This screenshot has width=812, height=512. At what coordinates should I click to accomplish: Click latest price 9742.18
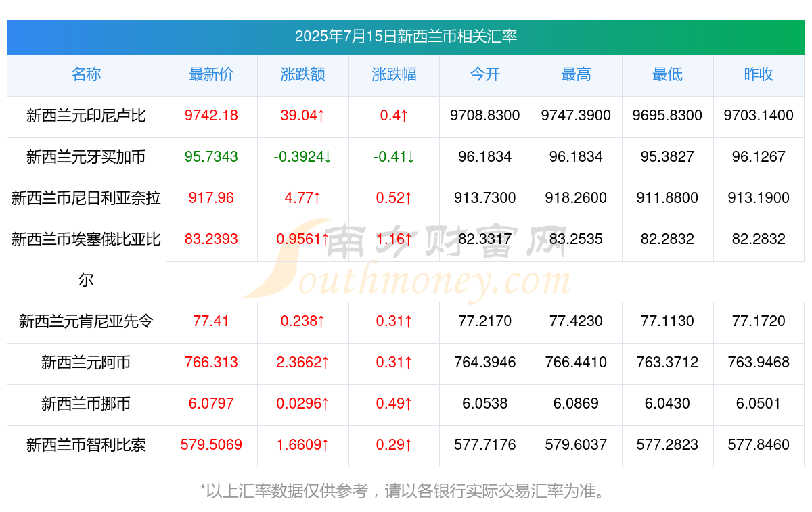pyautogui.click(x=211, y=116)
